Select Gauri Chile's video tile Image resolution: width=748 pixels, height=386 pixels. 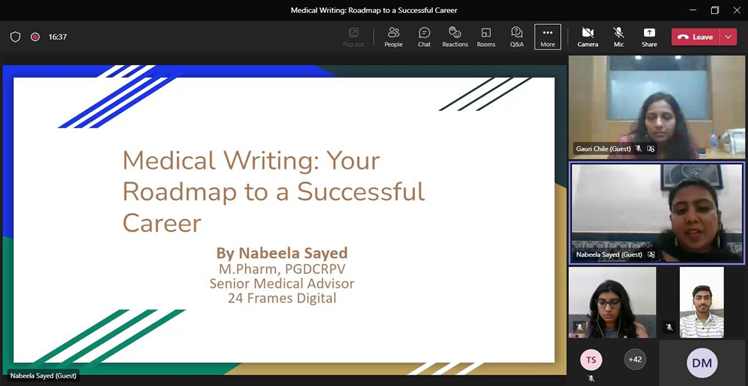point(656,107)
